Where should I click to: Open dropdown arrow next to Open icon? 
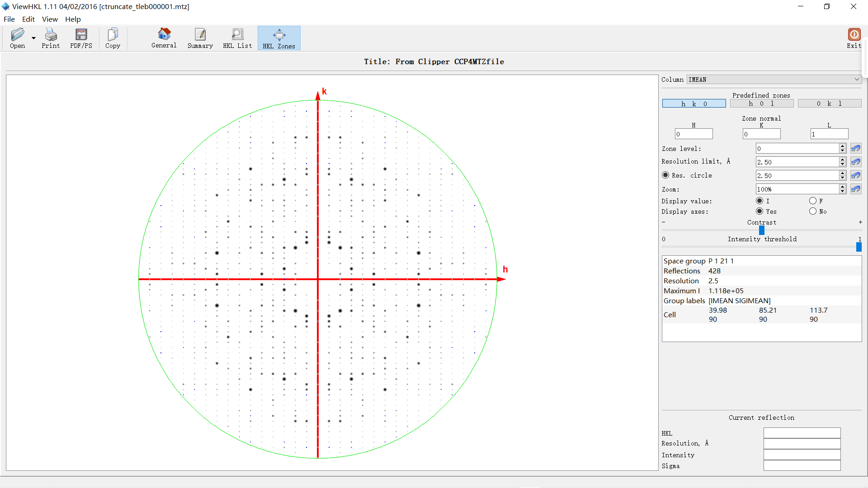click(x=33, y=38)
